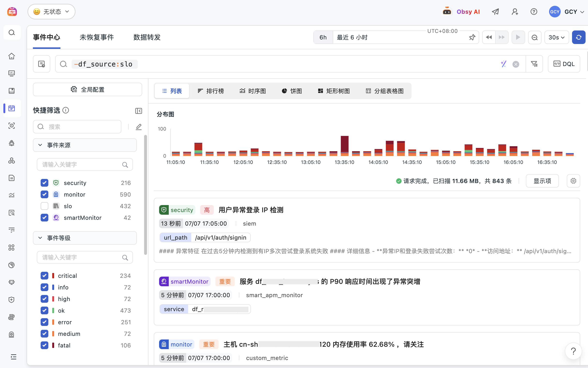Uncheck the fatal level checkbox
The width and height of the screenshot is (588, 368).
point(44,345)
